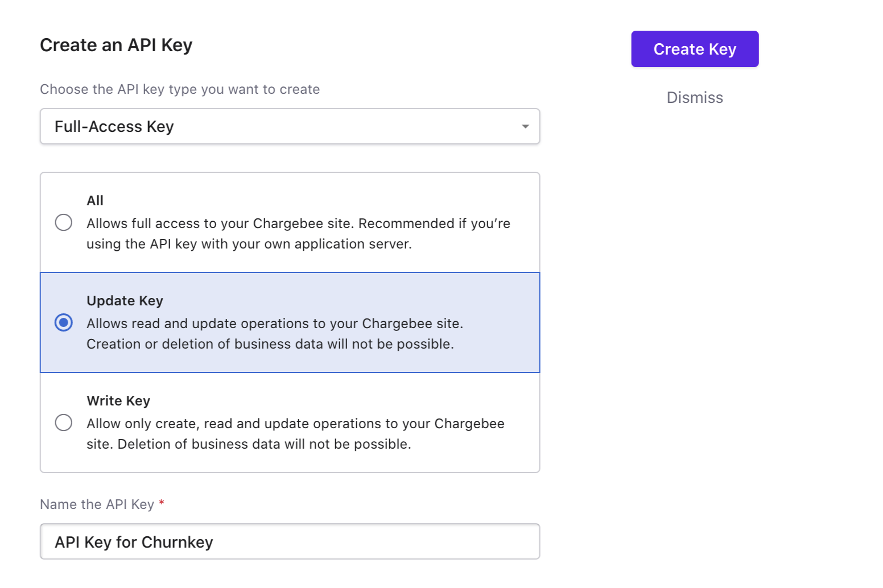
Task: Click inside the API key name field
Action: click(290, 541)
